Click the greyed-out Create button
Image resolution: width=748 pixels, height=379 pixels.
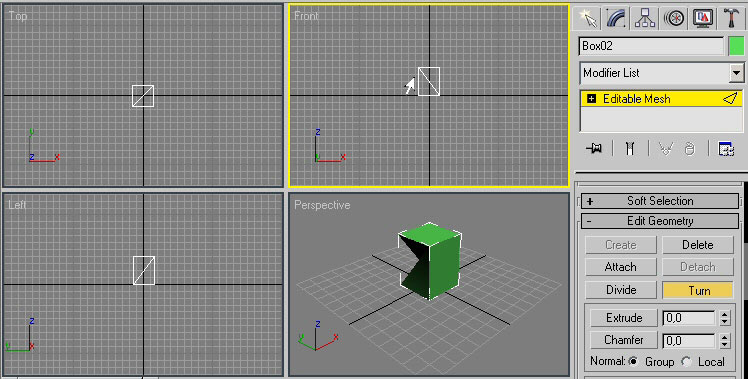621,245
